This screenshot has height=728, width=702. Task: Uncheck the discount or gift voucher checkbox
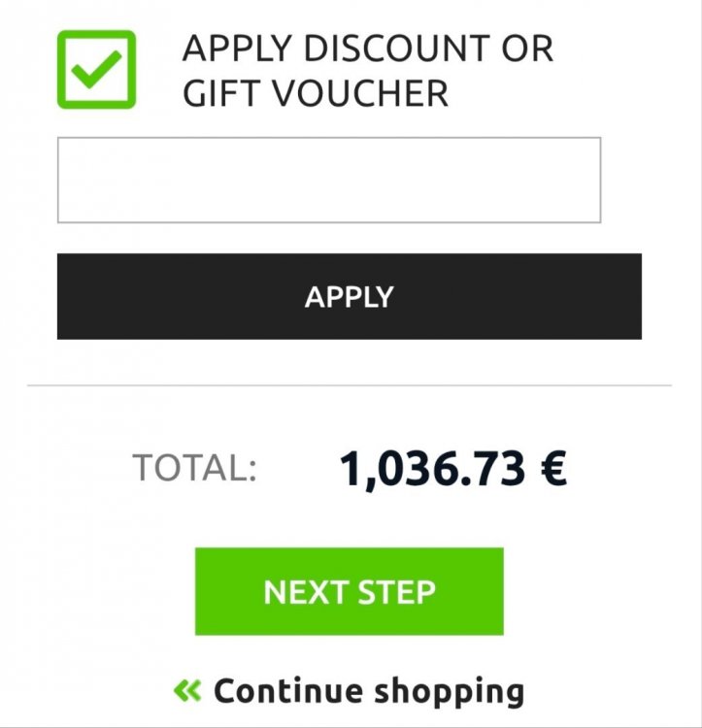tap(96, 70)
